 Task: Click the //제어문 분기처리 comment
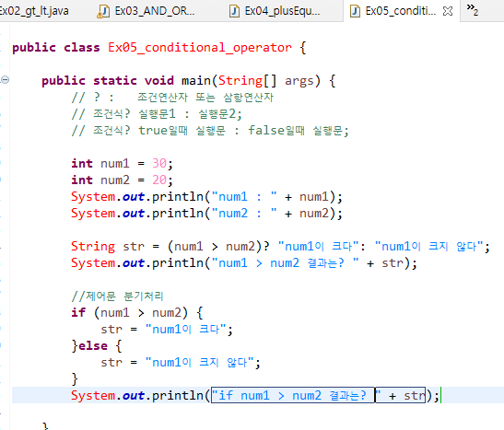tap(118, 296)
